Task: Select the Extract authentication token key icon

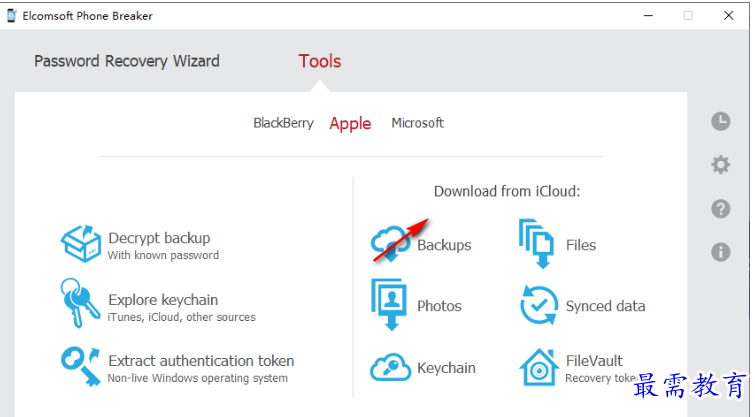Action: (80, 366)
